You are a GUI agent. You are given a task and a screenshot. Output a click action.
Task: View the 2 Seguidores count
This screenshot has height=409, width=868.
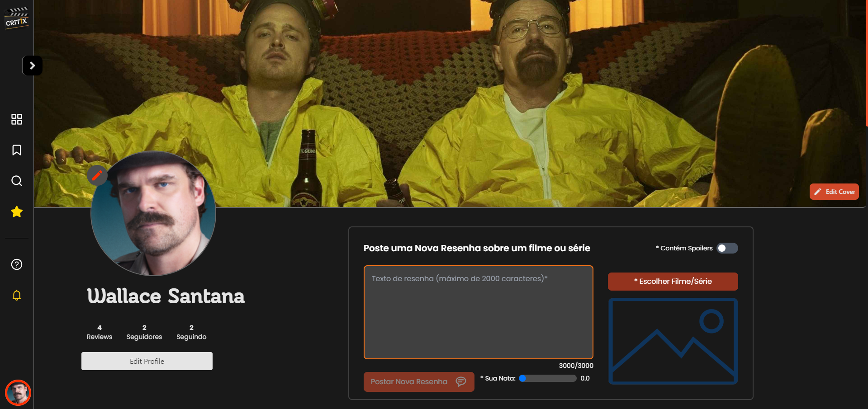144,332
